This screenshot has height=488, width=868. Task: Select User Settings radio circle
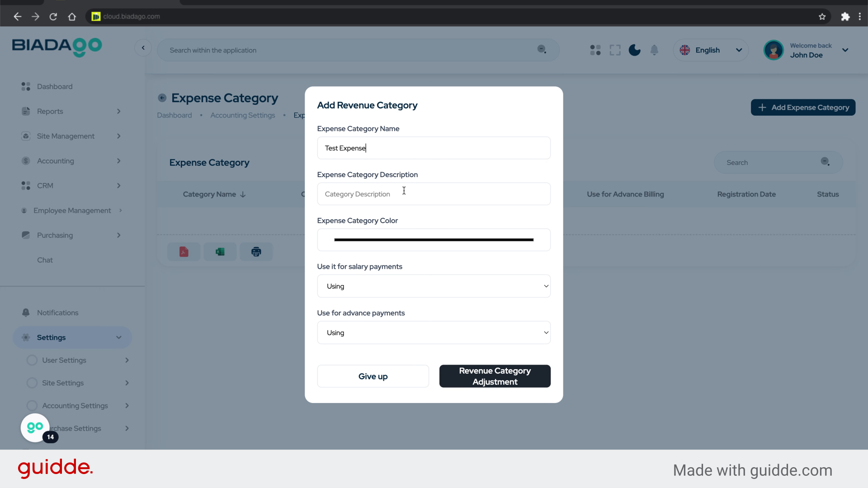tap(32, 360)
